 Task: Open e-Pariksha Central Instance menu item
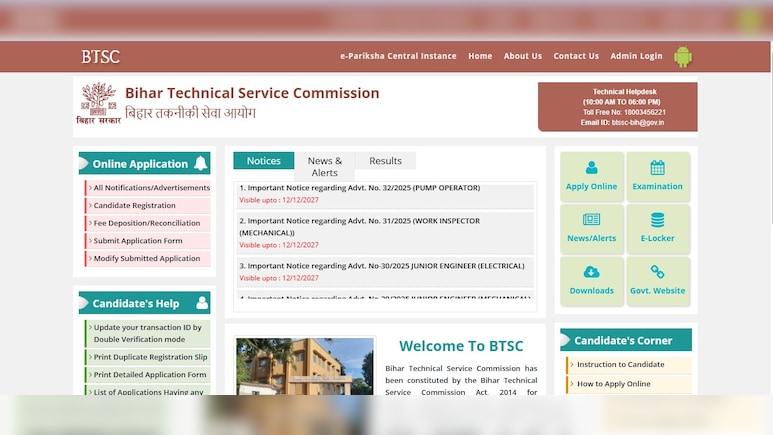(x=398, y=56)
